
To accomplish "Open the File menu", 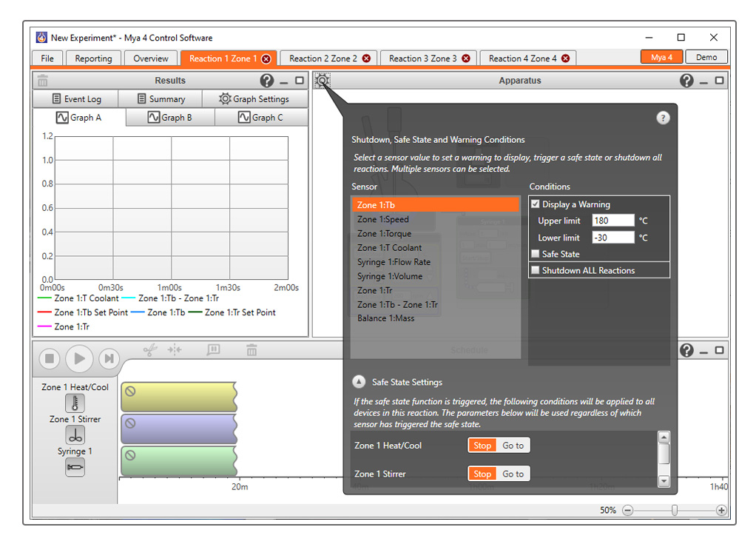I will [x=47, y=58].
